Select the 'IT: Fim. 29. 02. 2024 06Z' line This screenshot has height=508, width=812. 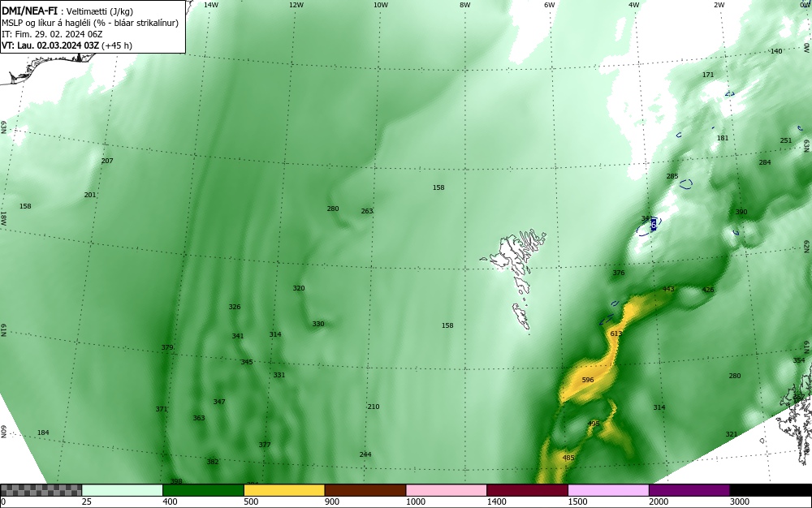click(50, 34)
